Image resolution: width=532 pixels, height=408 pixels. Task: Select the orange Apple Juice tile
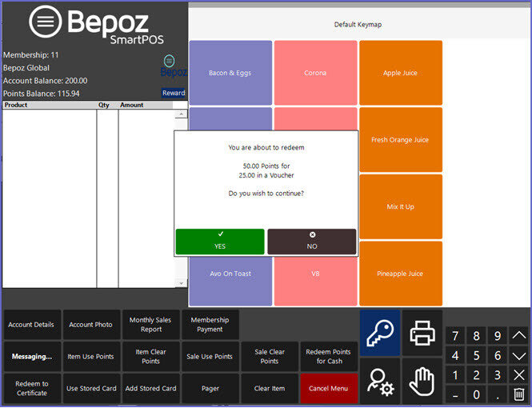[x=400, y=74]
